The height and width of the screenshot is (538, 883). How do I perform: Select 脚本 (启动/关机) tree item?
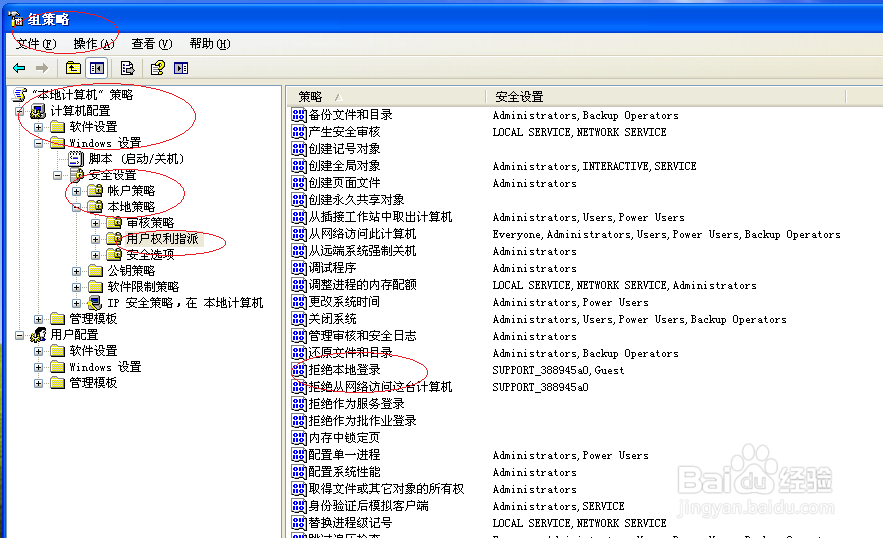click(136, 159)
